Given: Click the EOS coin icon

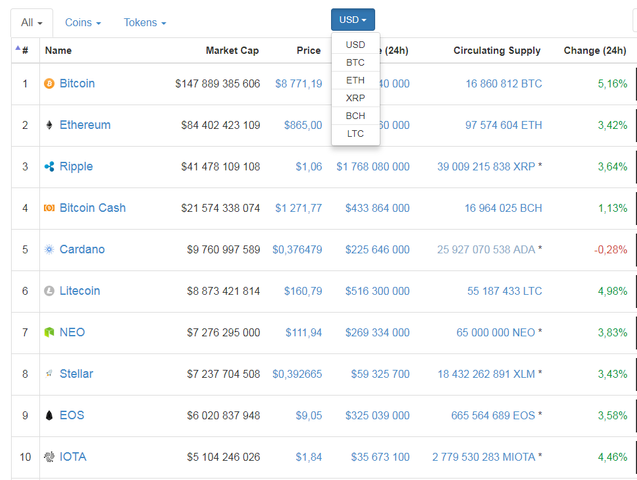Looking at the screenshot, I should 49,415.
